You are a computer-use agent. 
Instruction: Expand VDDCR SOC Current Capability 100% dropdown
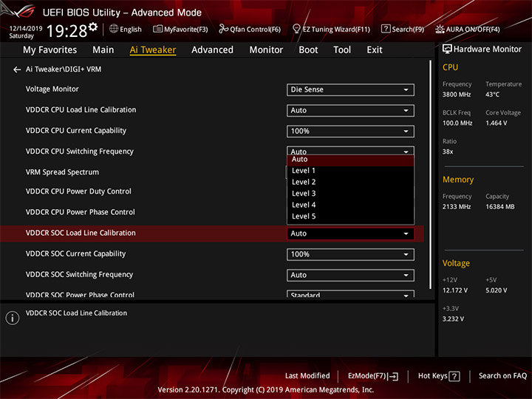click(x=350, y=254)
